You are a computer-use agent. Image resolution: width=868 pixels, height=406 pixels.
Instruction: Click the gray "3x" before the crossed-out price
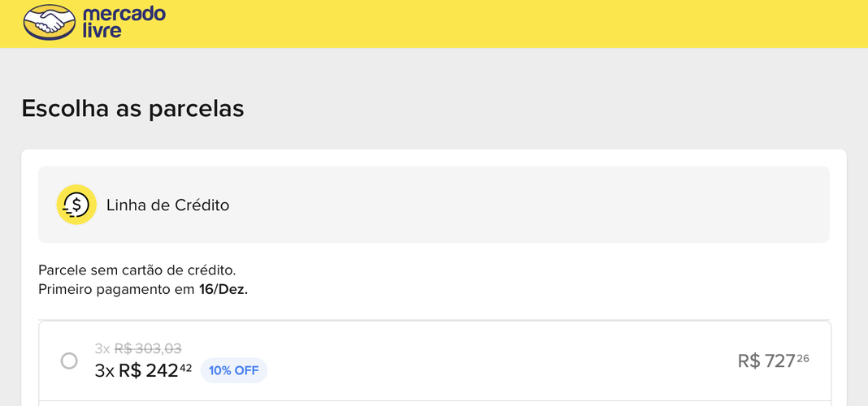(102, 348)
